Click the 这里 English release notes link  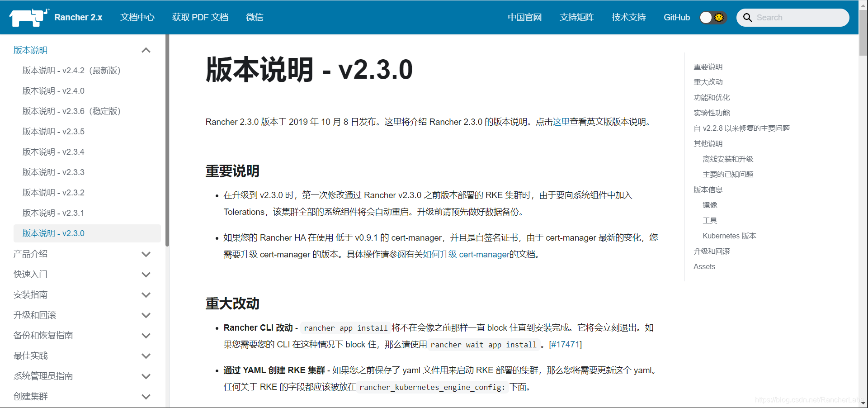[x=561, y=122]
